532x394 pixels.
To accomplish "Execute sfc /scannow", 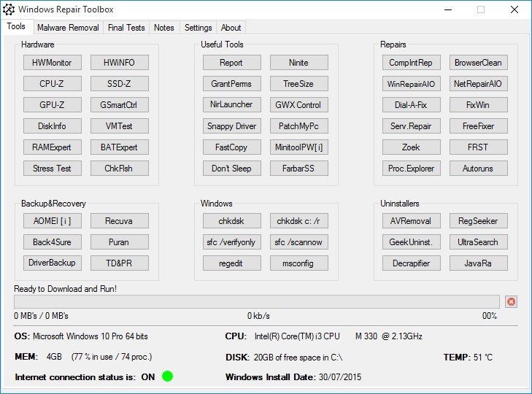I will [299, 242].
